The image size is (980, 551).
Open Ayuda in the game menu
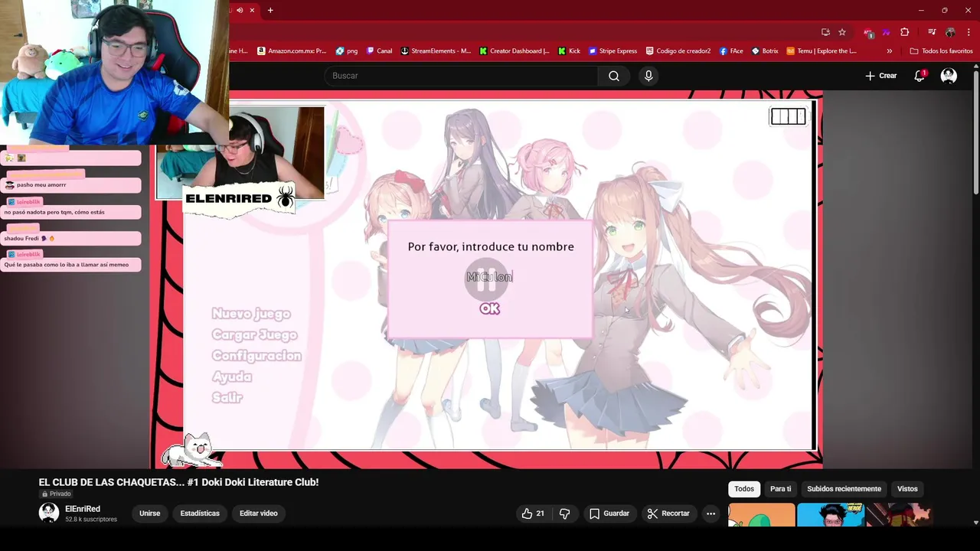tap(232, 377)
